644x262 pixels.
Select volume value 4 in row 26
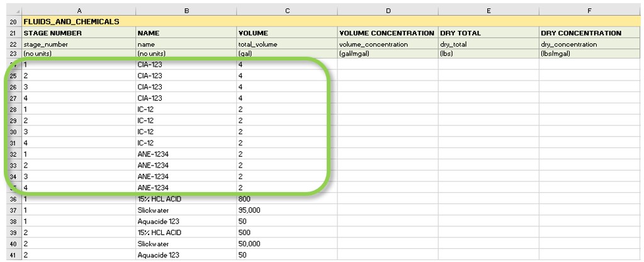(287, 87)
